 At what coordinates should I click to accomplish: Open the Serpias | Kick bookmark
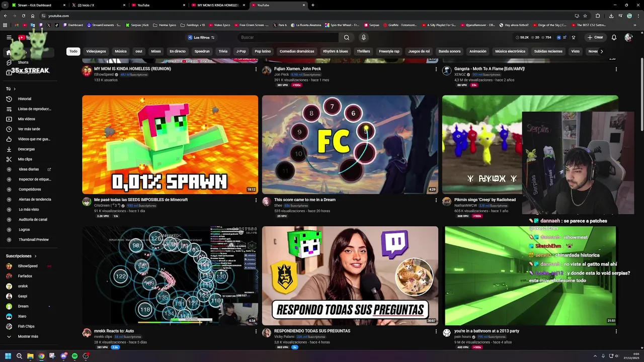click(137, 25)
